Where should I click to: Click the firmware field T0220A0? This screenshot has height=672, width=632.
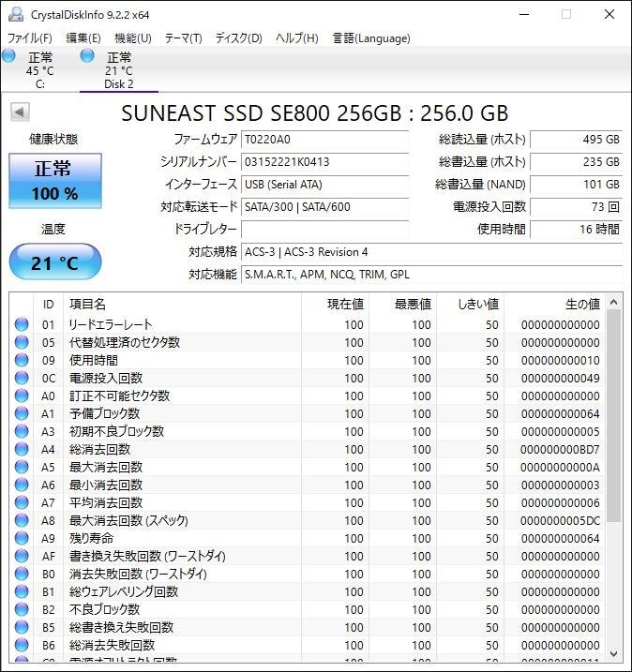tap(324, 140)
